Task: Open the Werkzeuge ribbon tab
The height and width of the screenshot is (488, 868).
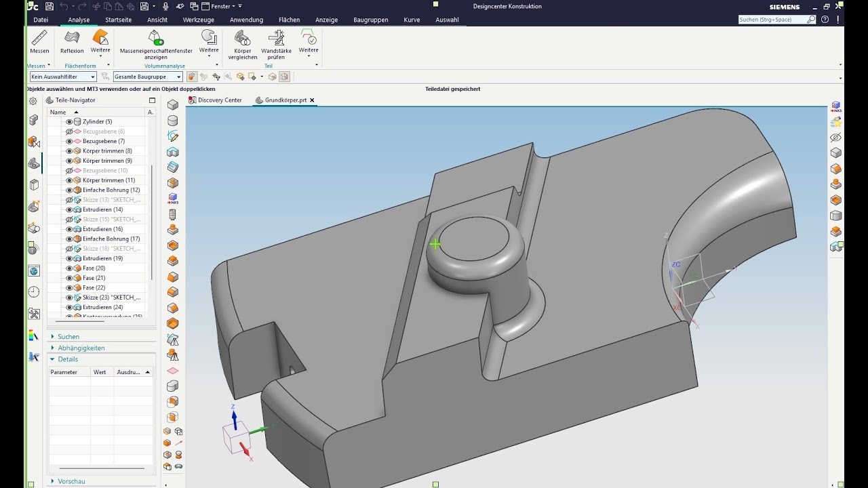Action: click(x=198, y=20)
